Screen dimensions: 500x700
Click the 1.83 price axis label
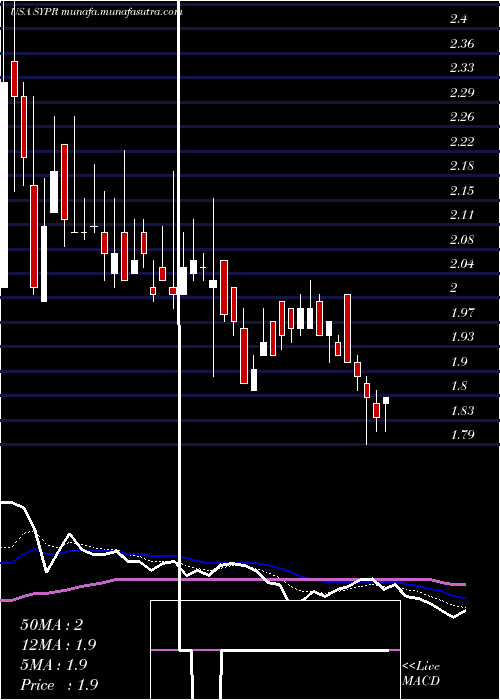[461, 411]
